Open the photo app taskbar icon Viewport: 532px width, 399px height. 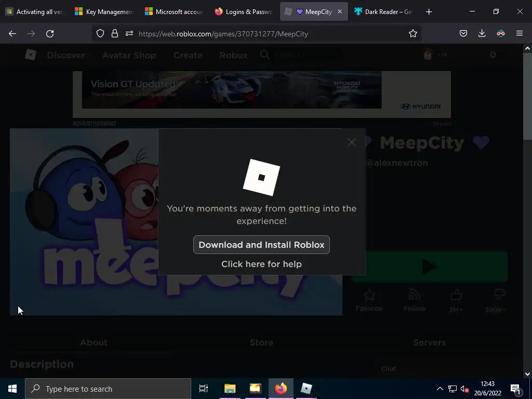[255, 389]
